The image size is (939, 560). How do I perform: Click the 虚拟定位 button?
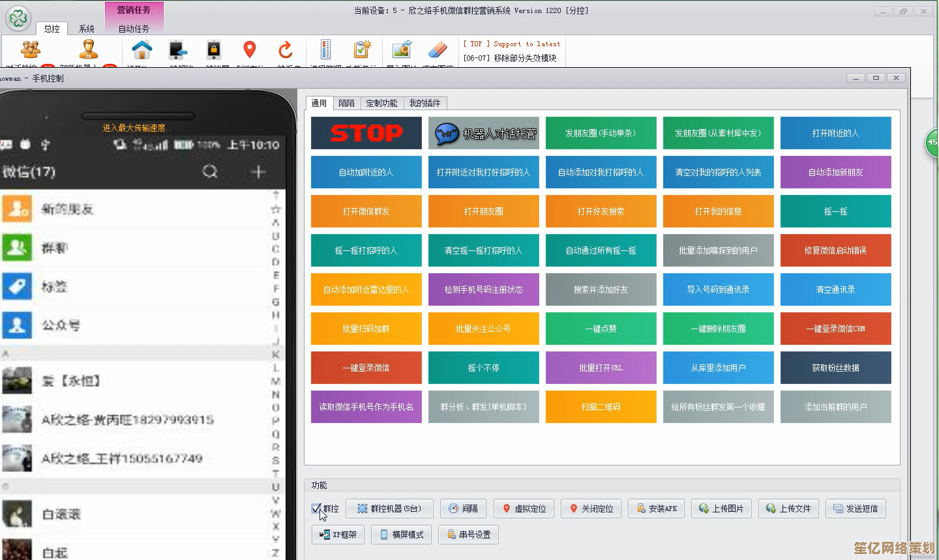click(x=524, y=508)
